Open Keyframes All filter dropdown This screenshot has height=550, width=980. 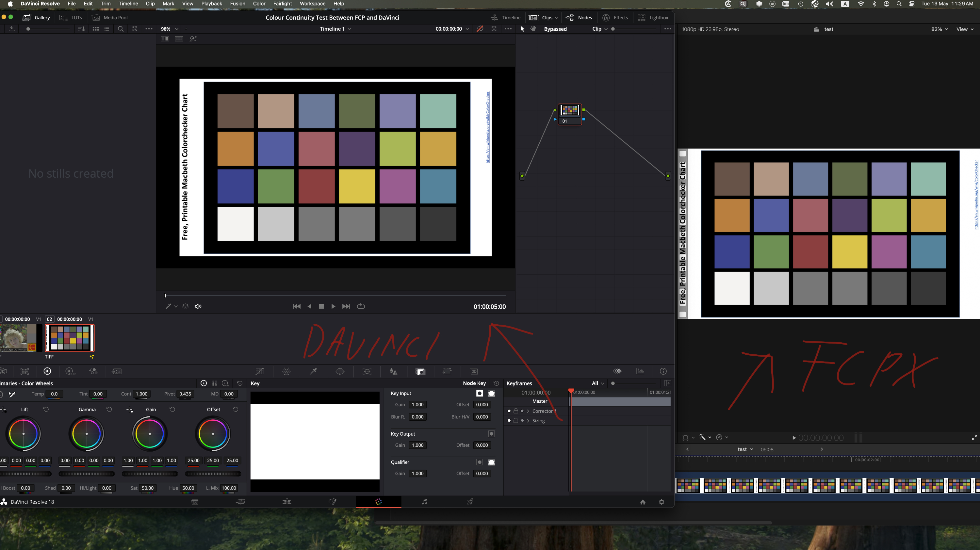pos(598,383)
